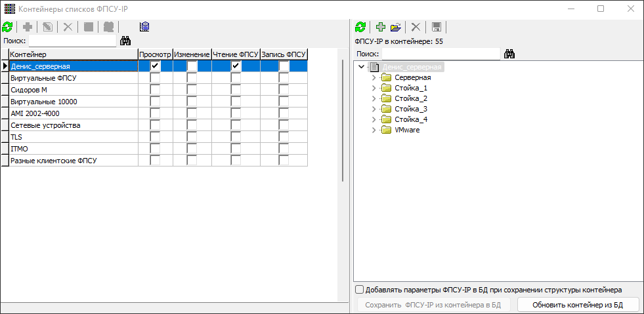Screen dimensions: 644x314
Task: Click the green refresh icon in left toolbar
Action: pyautogui.click(x=7, y=27)
